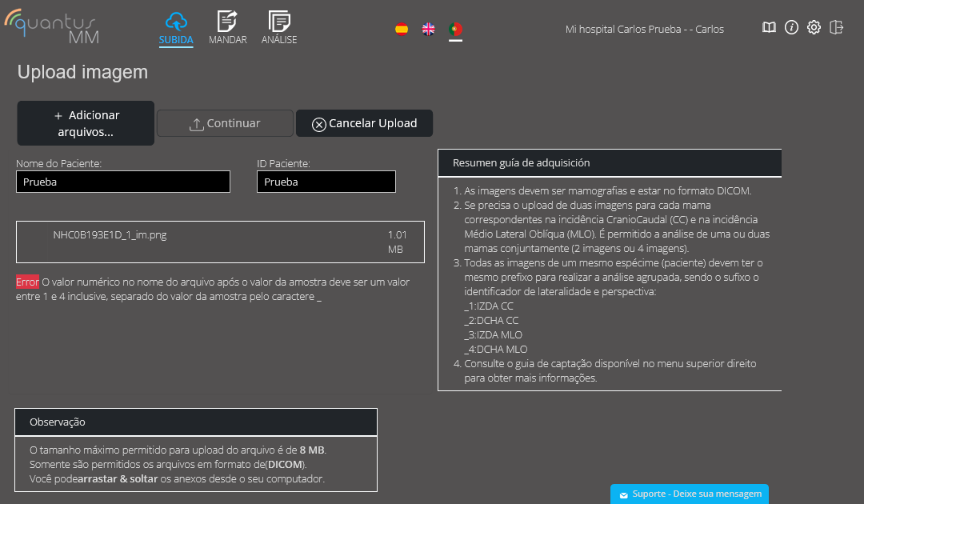
Task: Open the information icon
Action: coord(791,27)
